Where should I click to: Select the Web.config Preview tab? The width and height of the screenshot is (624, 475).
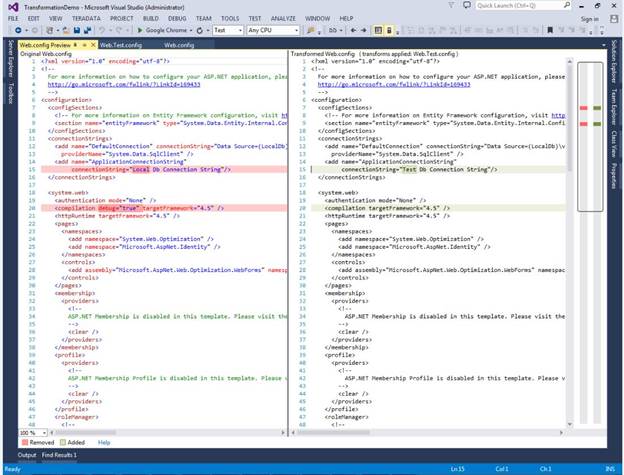[x=45, y=45]
